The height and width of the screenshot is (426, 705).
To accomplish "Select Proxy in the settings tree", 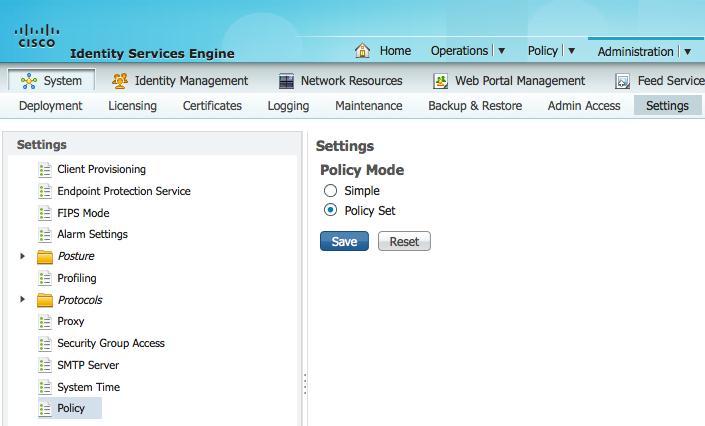I will click(71, 321).
